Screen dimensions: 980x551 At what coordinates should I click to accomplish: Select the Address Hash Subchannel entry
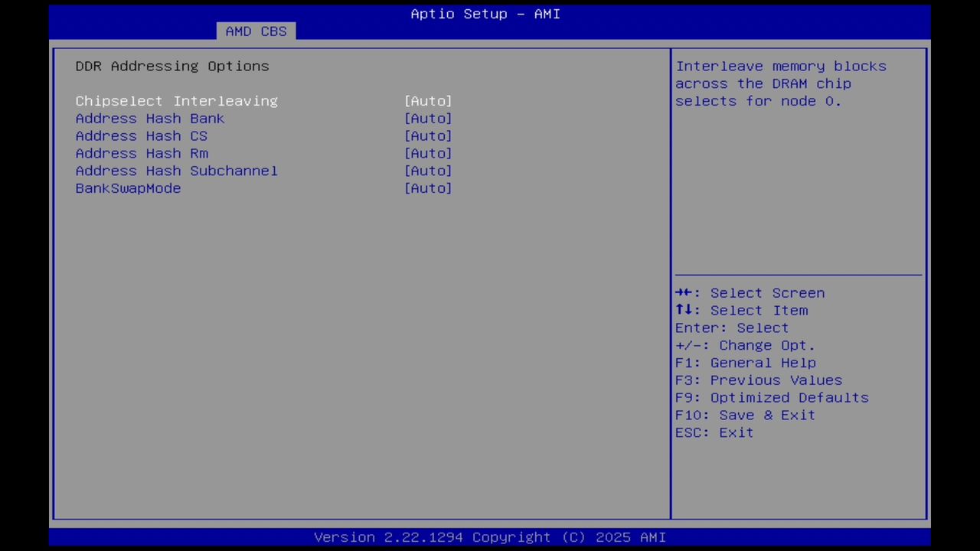click(x=176, y=171)
